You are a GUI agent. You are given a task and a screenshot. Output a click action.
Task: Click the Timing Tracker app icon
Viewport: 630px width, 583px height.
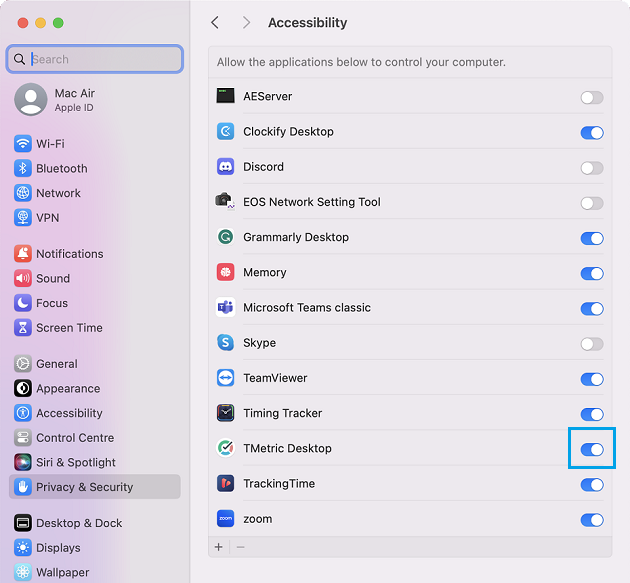pos(225,413)
